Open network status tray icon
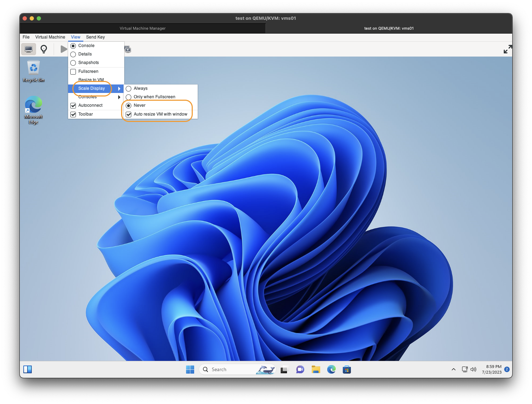The image size is (532, 404). (x=465, y=369)
